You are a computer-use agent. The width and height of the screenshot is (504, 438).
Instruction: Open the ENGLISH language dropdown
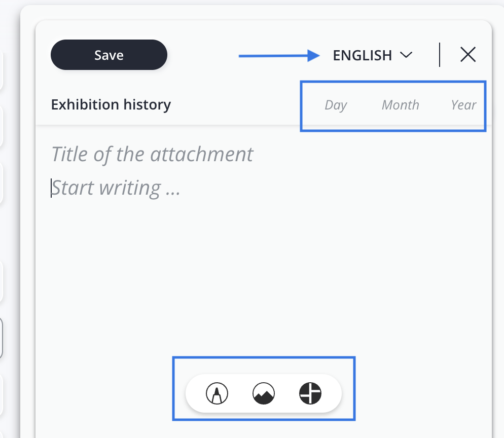362,55
